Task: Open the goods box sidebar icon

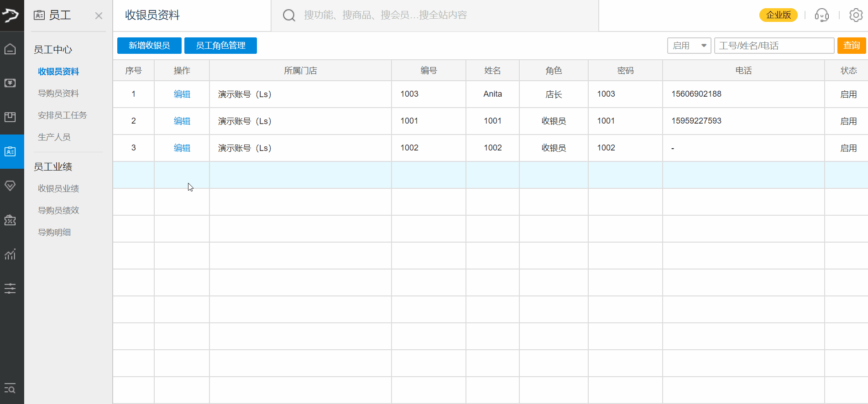Action: pyautogui.click(x=10, y=117)
